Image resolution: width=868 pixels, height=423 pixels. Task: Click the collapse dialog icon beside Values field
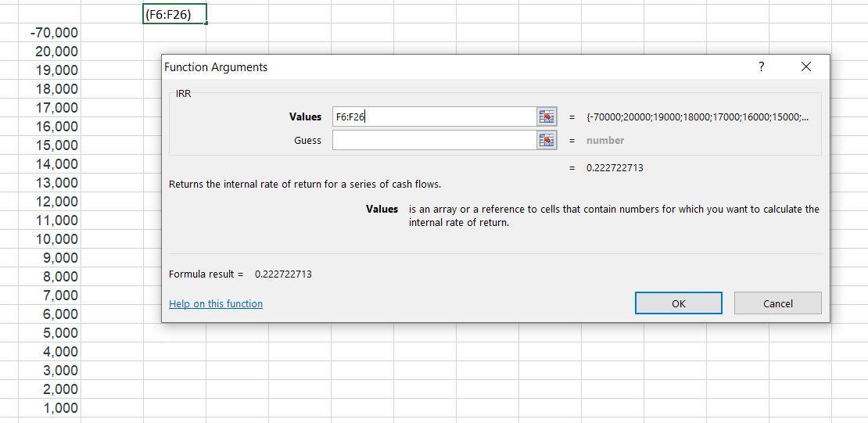coord(547,117)
